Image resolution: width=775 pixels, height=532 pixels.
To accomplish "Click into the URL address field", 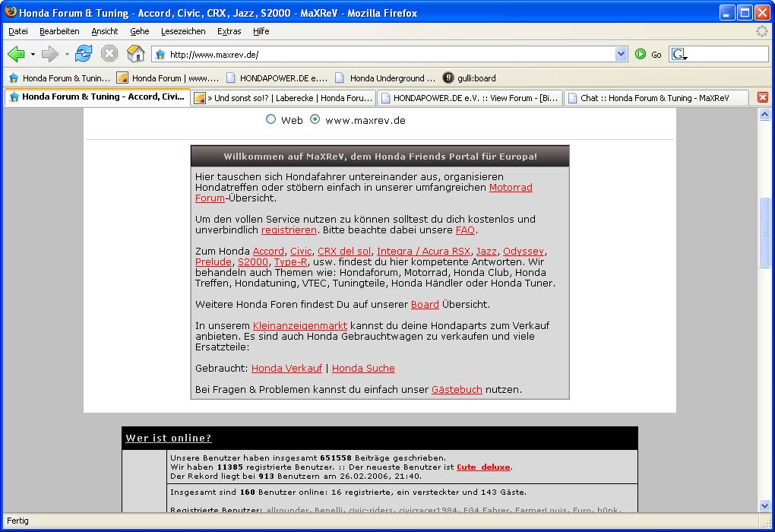I will tap(387, 54).
